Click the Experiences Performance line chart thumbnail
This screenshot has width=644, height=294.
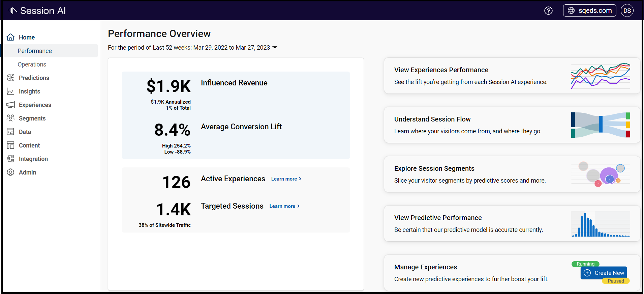click(601, 76)
